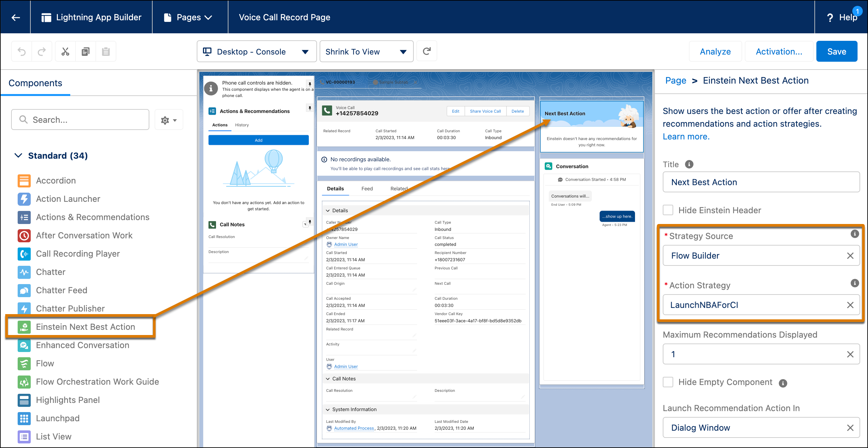This screenshot has width=868, height=448.
Task: Check the Hide Einstein Header checkbox
Action: (x=668, y=210)
